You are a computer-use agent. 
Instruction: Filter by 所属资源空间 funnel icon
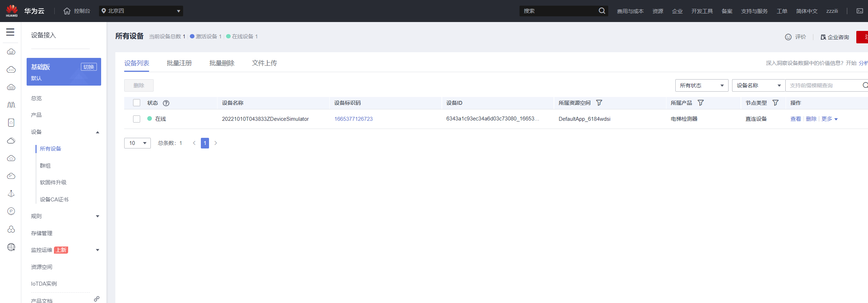[599, 103]
